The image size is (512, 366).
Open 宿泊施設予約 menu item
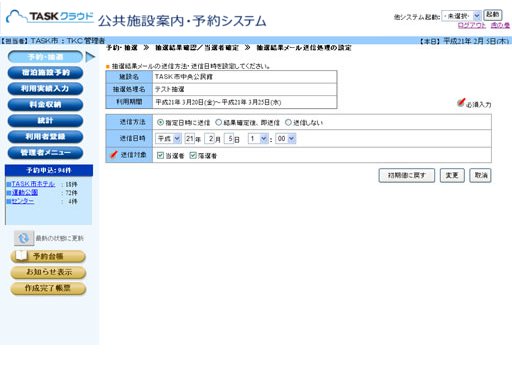pyautogui.click(x=45, y=73)
